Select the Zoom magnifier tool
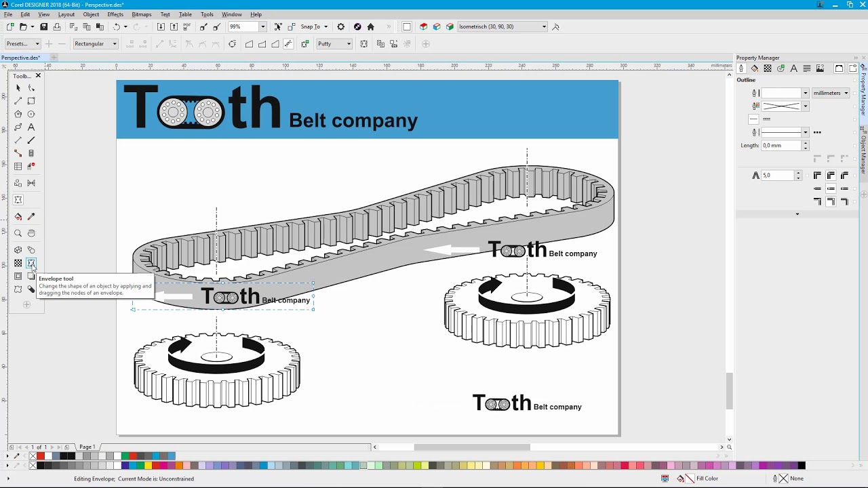This screenshot has height=488, width=868. point(18,233)
